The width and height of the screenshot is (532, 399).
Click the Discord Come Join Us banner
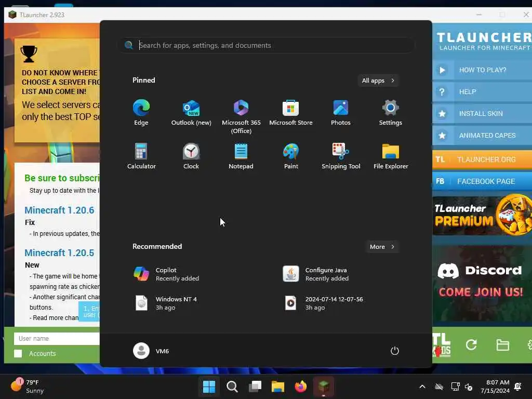coord(482,283)
